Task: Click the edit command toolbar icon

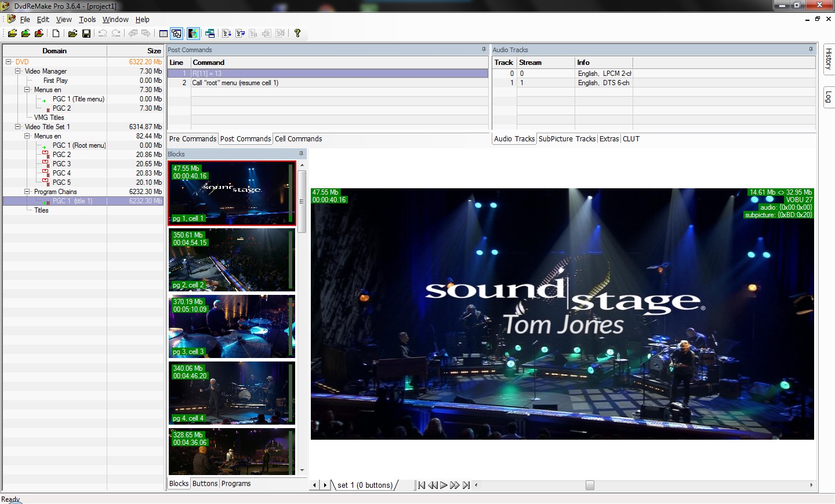Action: [x=240, y=34]
